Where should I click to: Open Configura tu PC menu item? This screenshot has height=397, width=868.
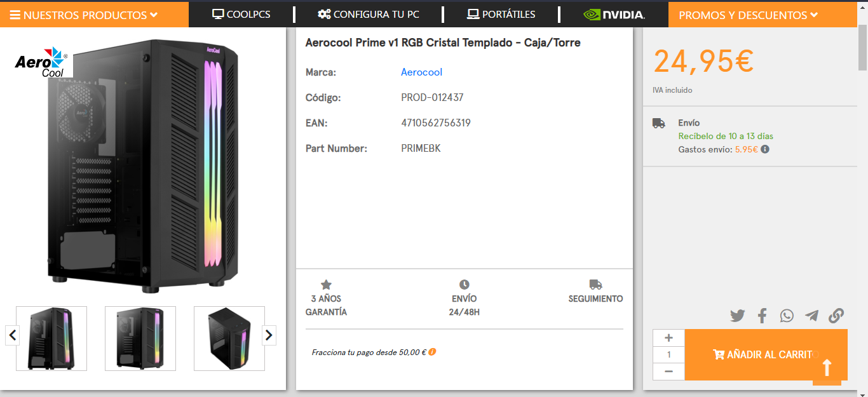[369, 15]
